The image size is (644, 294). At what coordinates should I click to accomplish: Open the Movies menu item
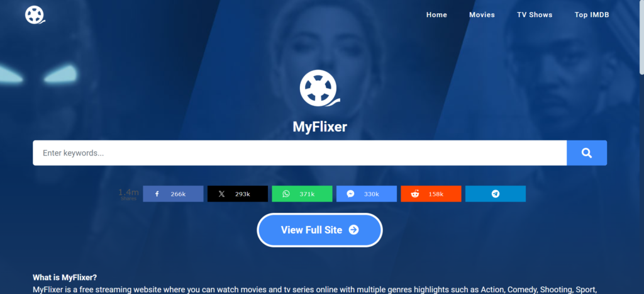click(482, 15)
